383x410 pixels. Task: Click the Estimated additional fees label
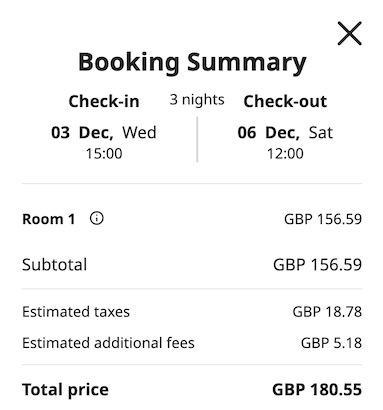pyautogui.click(x=108, y=343)
